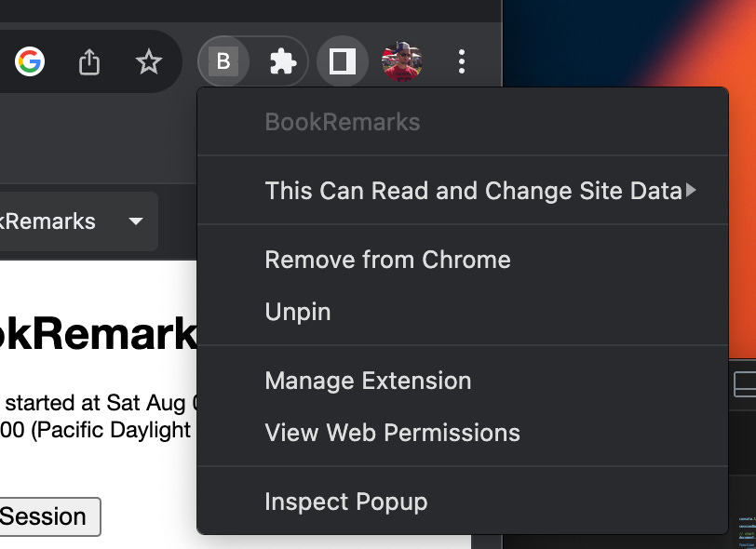Click the Google icon in address bar
Screen dimensions: 756x549
(x=30, y=61)
